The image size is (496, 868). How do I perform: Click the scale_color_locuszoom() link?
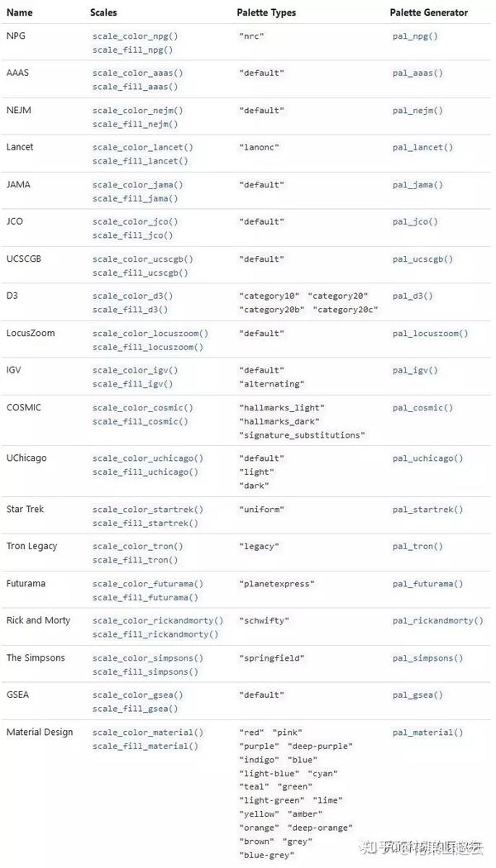pyautogui.click(x=150, y=334)
